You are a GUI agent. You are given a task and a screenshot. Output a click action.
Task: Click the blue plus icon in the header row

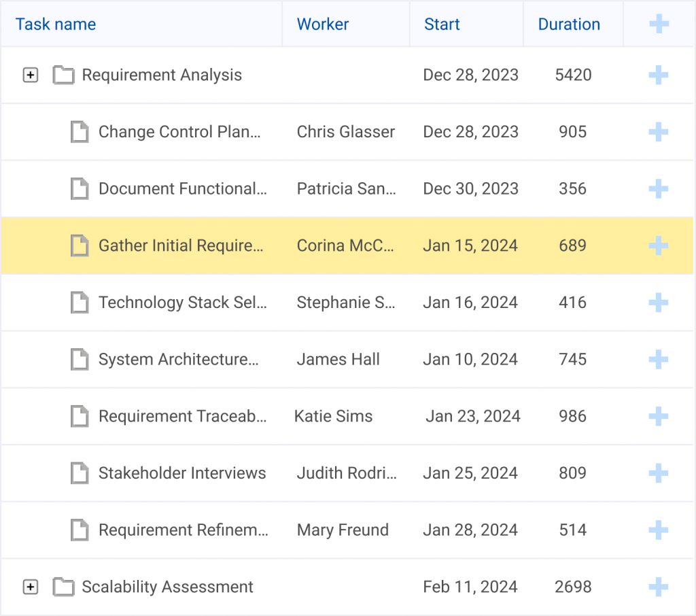tap(658, 22)
